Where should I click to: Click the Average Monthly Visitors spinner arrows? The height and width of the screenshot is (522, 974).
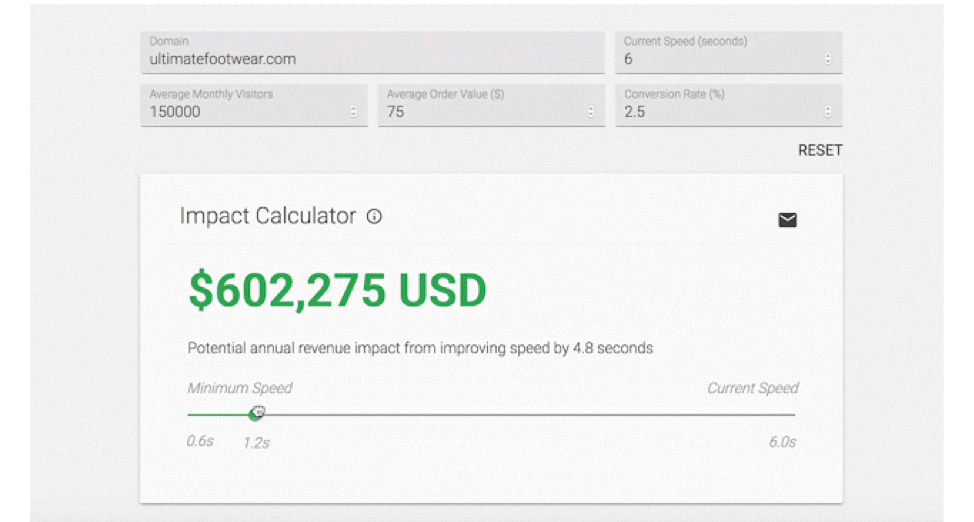[x=353, y=112]
